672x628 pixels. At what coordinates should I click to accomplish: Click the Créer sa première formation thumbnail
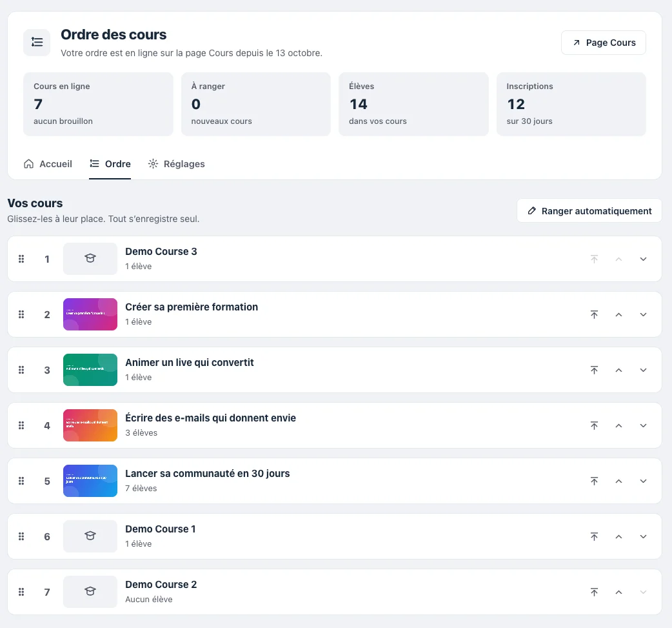point(90,314)
